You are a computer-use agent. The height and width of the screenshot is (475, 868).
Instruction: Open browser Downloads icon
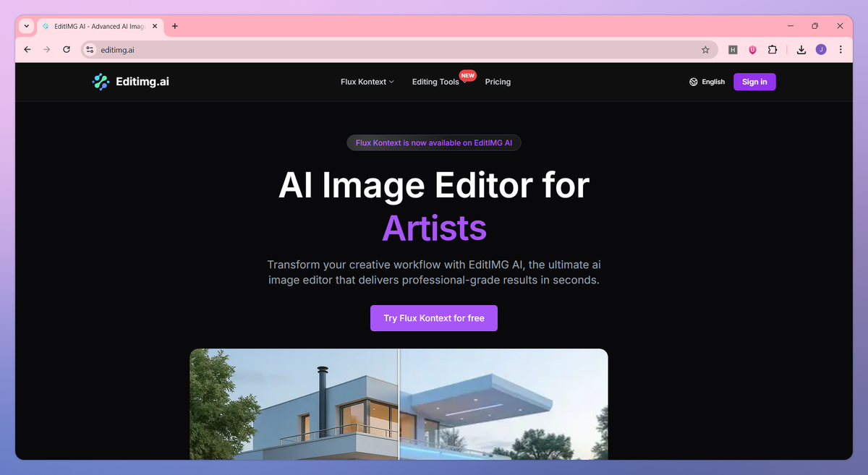pyautogui.click(x=801, y=50)
